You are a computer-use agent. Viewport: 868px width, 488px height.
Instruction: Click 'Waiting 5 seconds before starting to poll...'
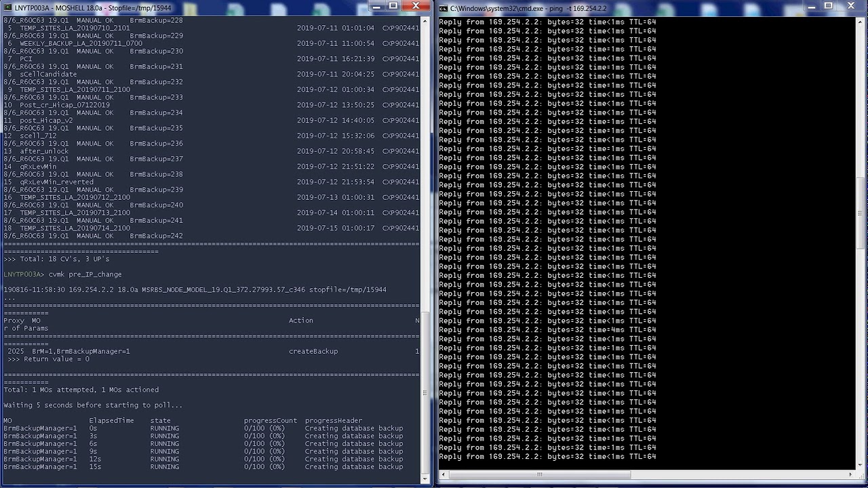(x=93, y=405)
